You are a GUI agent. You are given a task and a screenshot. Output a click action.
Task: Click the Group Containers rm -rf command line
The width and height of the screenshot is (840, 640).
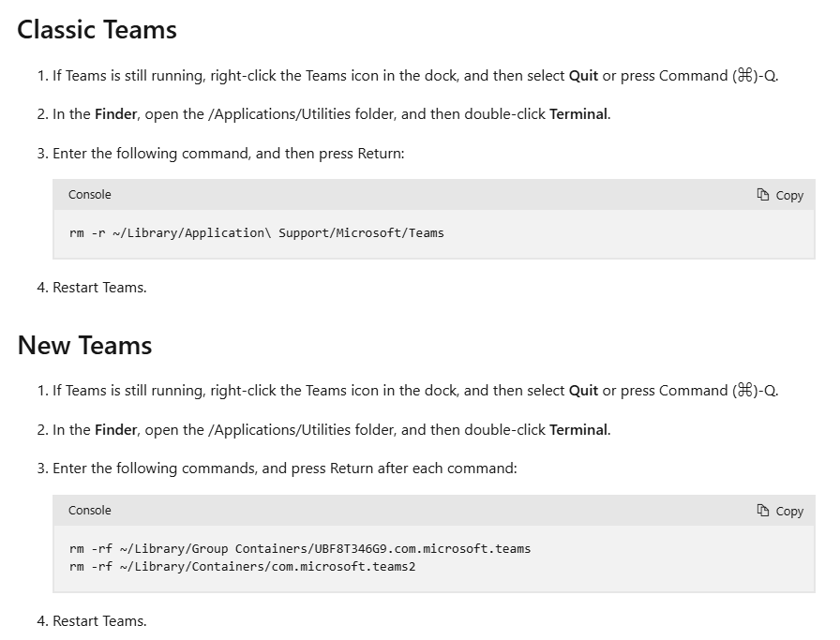pos(300,549)
